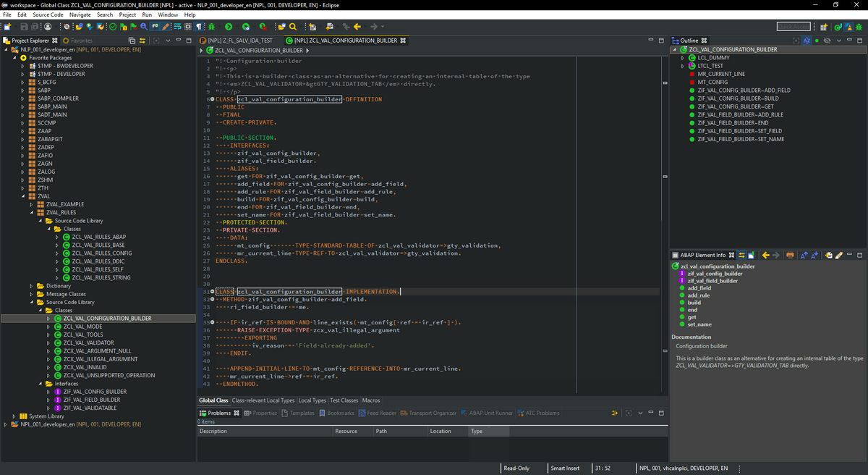Click the print icon in ABAP Element Info
The width and height of the screenshot is (868, 475).
point(790,255)
